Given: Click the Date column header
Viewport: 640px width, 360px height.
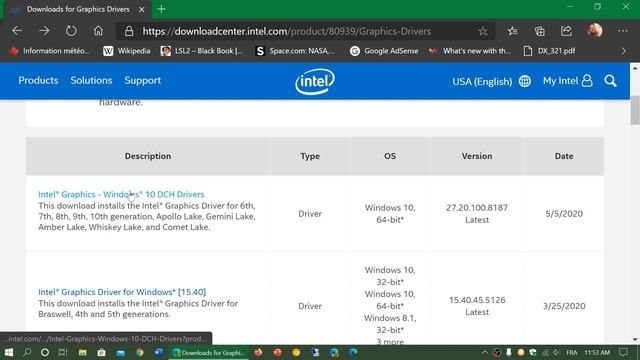Looking at the screenshot, I should (564, 156).
